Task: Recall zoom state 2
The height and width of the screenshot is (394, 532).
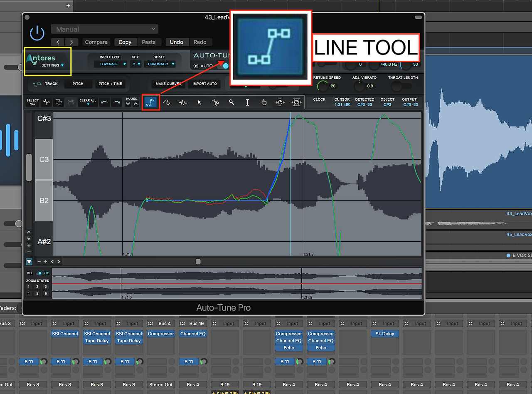Action: pos(37,287)
